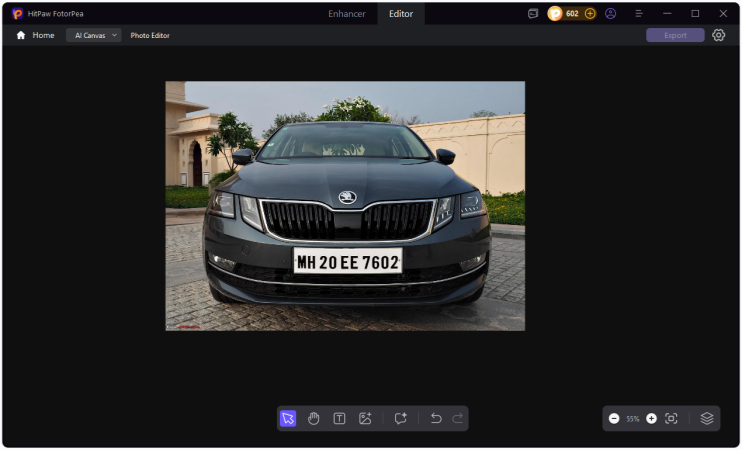Zoom out with minus button
742x450 pixels.
[x=614, y=418]
